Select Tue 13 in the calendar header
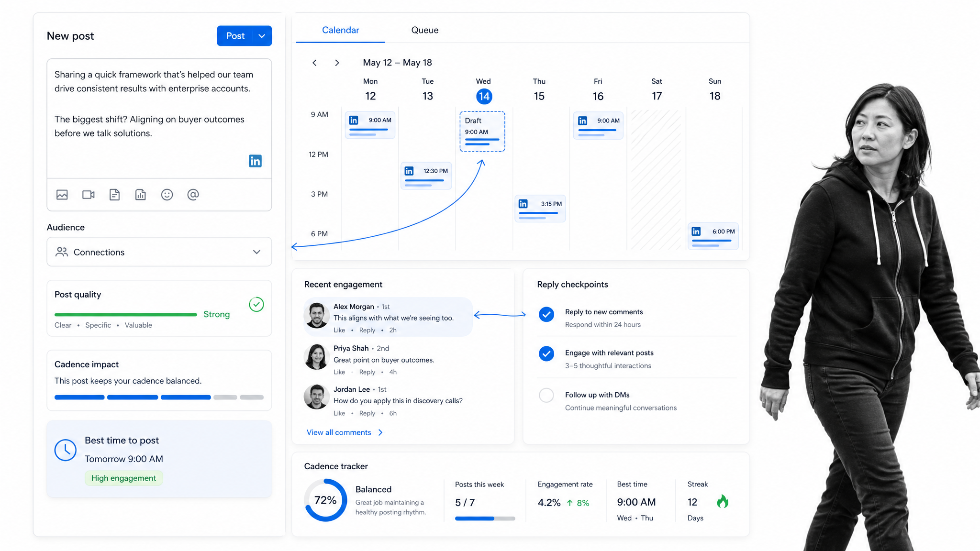 coord(428,90)
